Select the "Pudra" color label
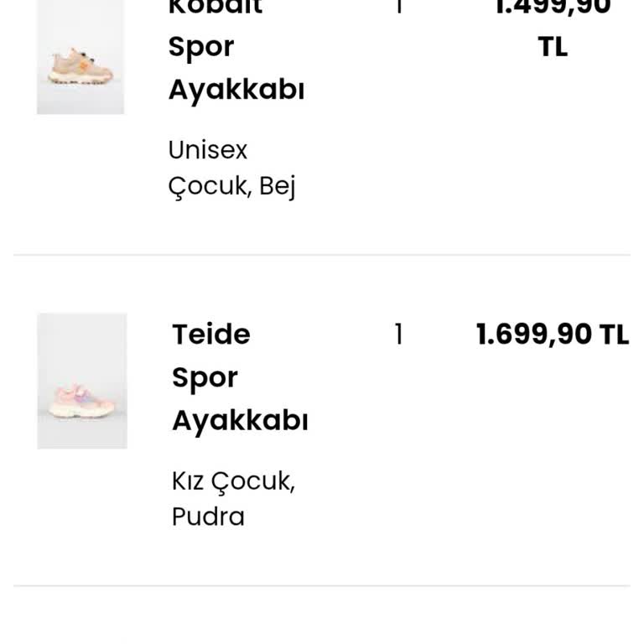This screenshot has height=644, width=644. pyautogui.click(x=208, y=516)
